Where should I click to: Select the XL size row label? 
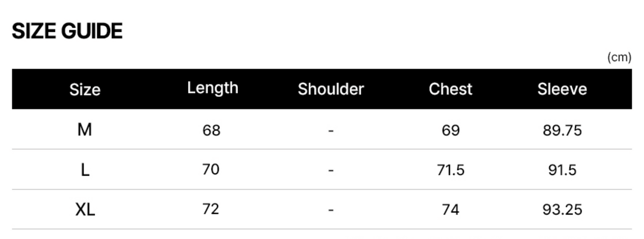85,210
